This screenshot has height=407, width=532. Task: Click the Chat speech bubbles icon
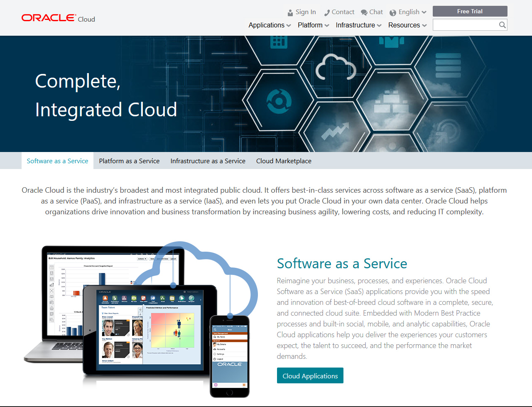click(x=364, y=12)
